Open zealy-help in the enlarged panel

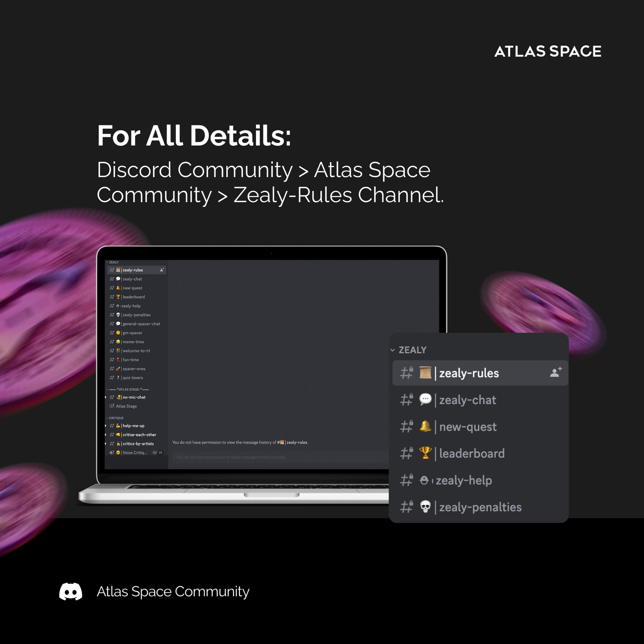(x=463, y=480)
